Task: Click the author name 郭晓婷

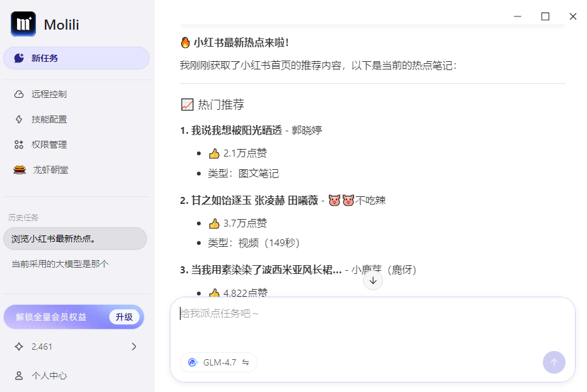Action: tap(307, 130)
